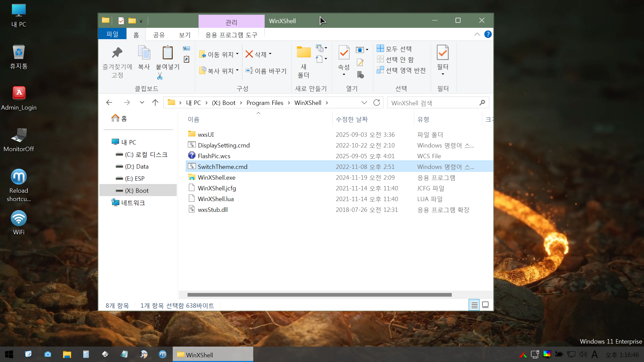Click the Copy icon in the ribbon
This screenshot has height=362, width=644.
144,53
